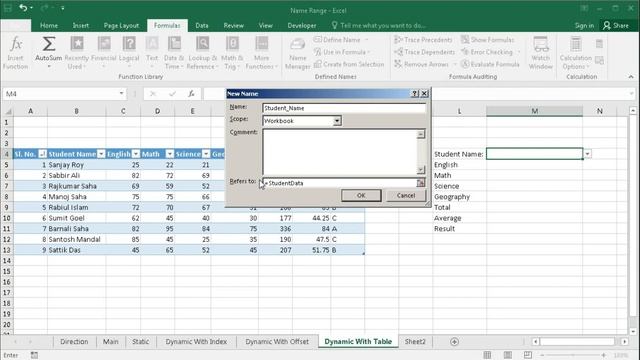Open the Date & Time functions menu
The image size is (640, 360).
(x=174, y=53)
